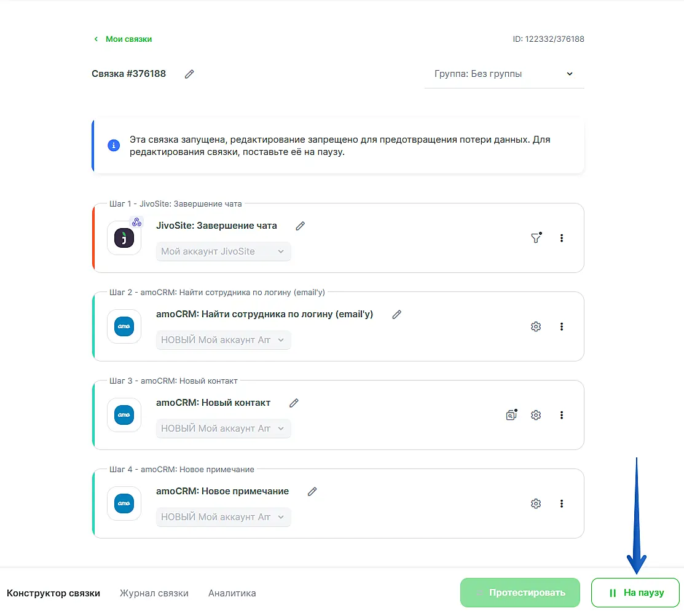Rename the amoCRM: Новый контакт step
Screen dimensions: 684x616
point(294,403)
